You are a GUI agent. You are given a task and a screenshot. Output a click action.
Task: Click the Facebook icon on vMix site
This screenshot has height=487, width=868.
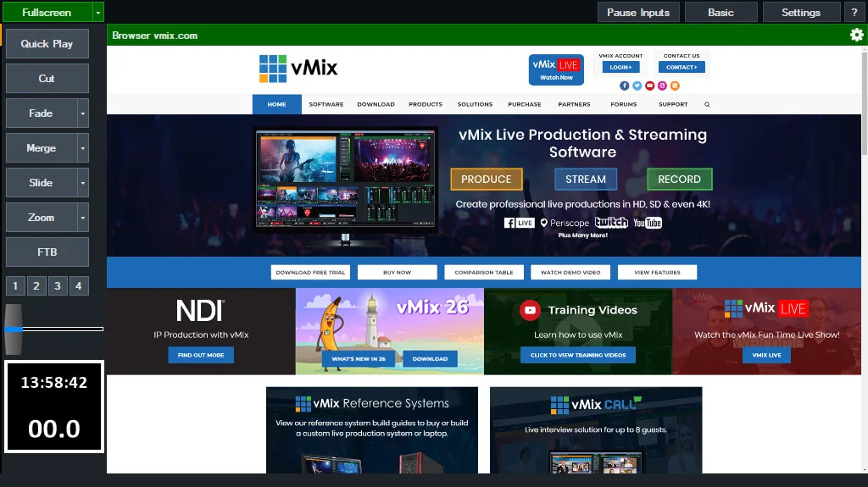(625, 86)
